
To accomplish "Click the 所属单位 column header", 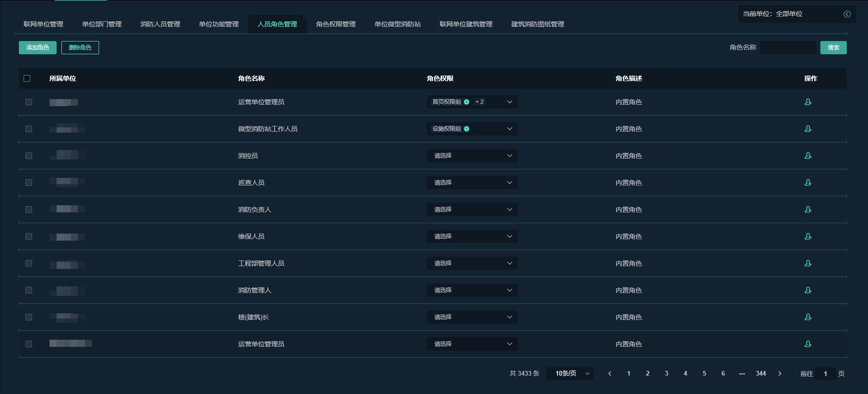I will [63, 78].
